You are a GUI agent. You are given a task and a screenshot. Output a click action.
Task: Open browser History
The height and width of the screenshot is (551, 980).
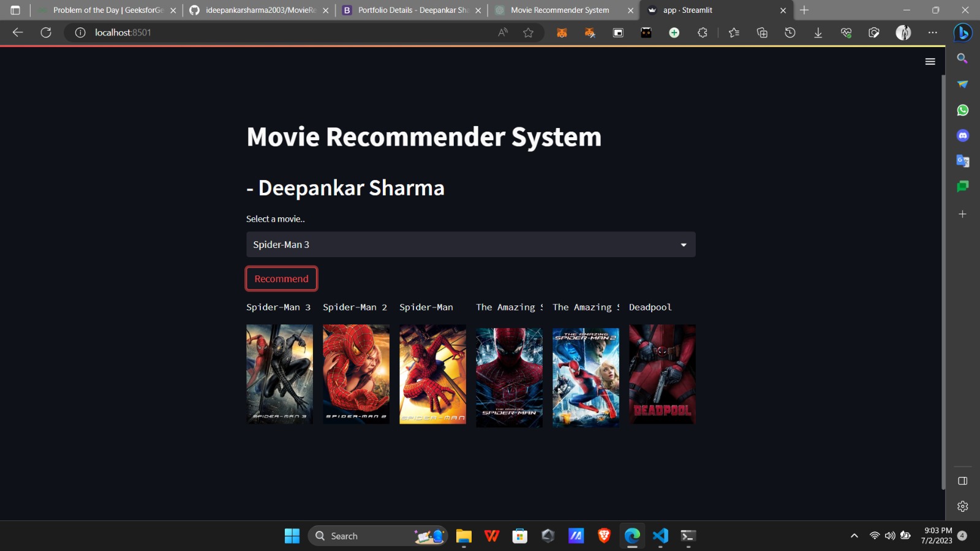[790, 32]
